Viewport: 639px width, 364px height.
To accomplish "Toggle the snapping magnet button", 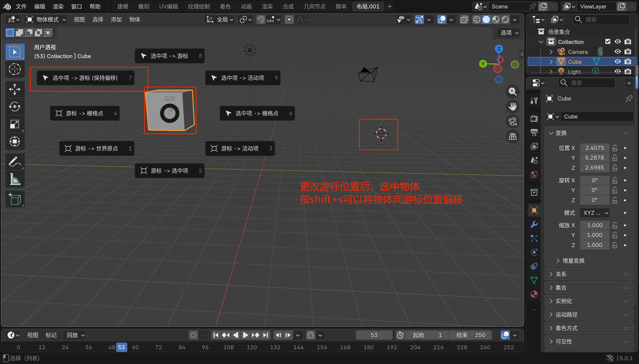I will (x=261, y=19).
